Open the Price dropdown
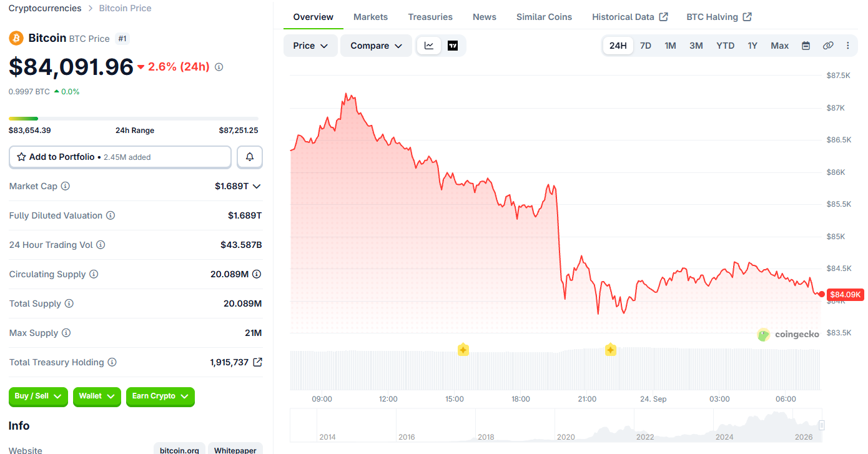Image resolution: width=868 pixels, height=454 pixels. click(310, 46)
